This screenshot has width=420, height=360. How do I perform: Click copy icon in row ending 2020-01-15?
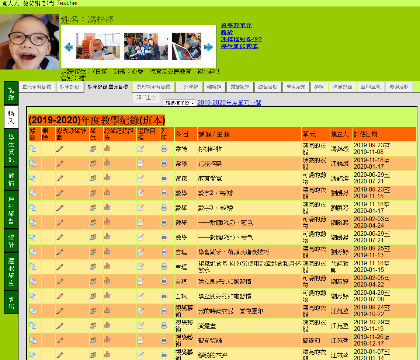point(33,266)
